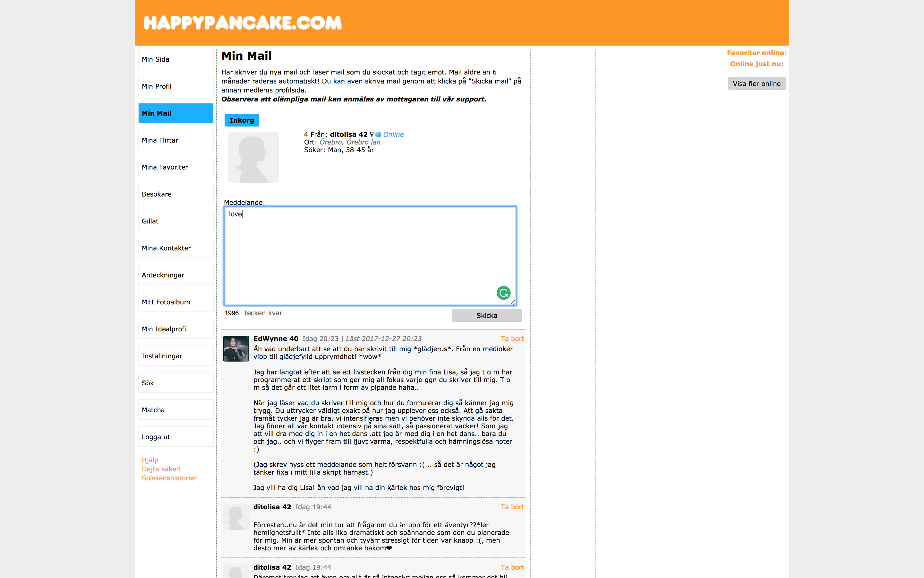The image size is (924, 578).
Task: Open Mitt Fotoalbum
Action: point(175,302)
